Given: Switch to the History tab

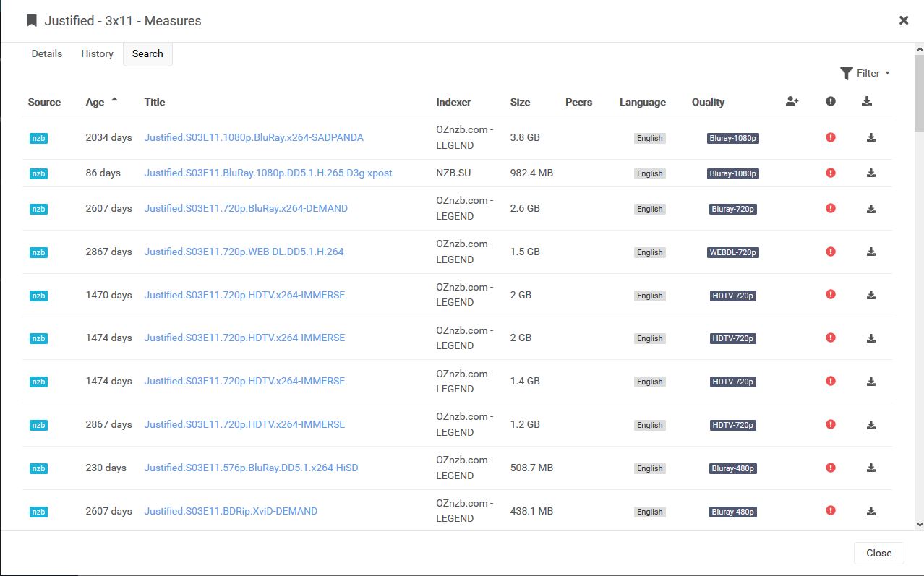Looking at the screenshot, I should (97, 53).
